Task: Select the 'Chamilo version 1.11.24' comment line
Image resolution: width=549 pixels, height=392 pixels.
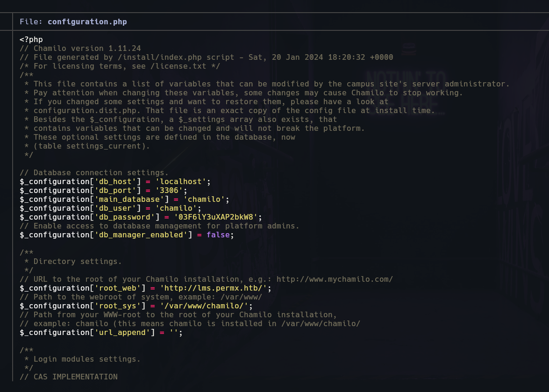Action: click(80, 48)
